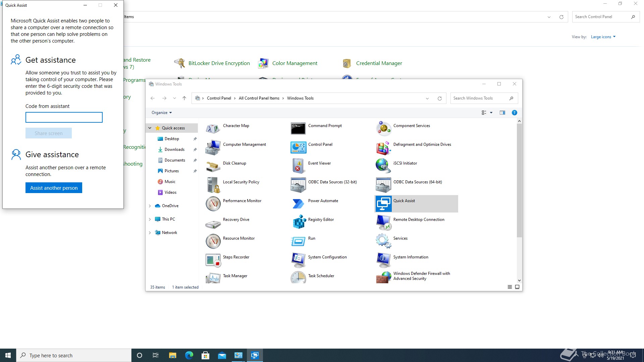Screen dimensions: 644x362
Task: Click Code from assistant input field
Action: point(64,117)
